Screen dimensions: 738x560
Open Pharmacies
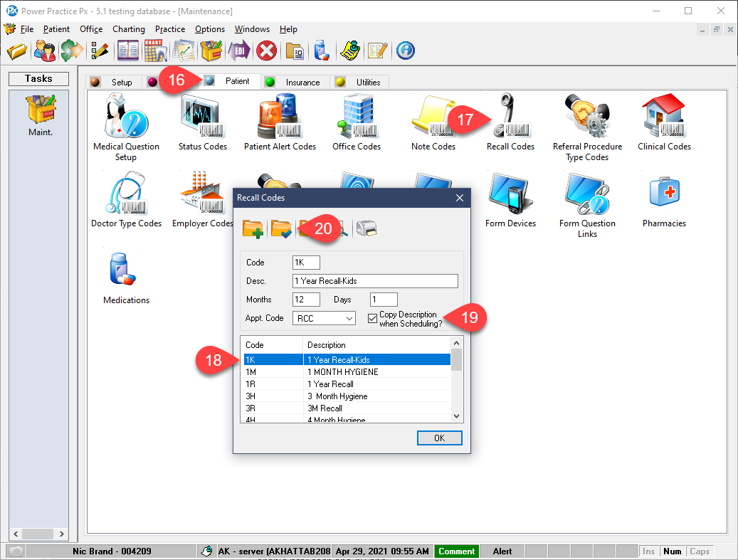pos(664,201)
